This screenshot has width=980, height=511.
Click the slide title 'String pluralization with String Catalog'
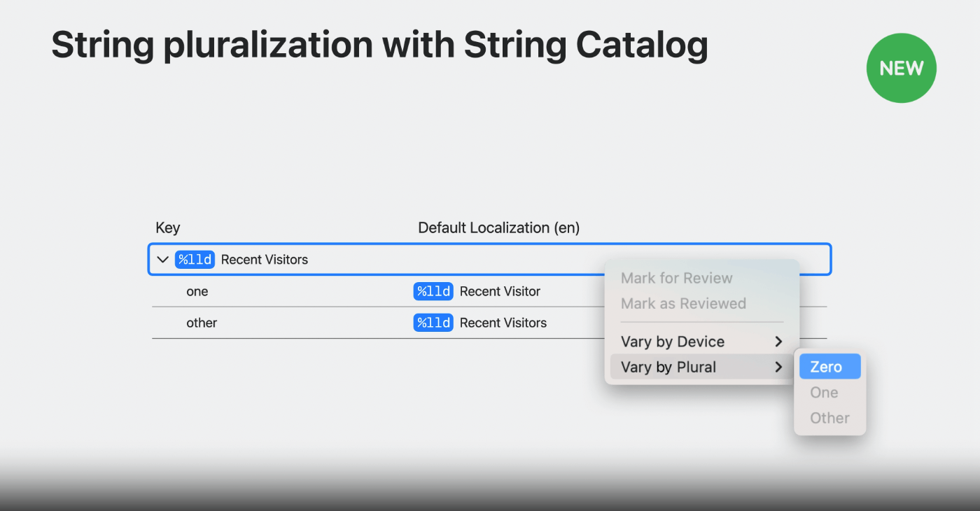tap(379, 45)
